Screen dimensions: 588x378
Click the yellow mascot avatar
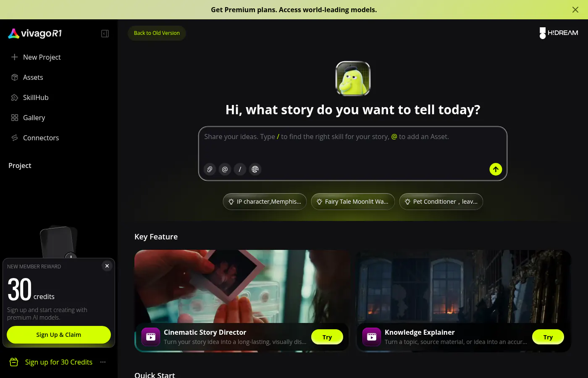(x=353, y=79)
